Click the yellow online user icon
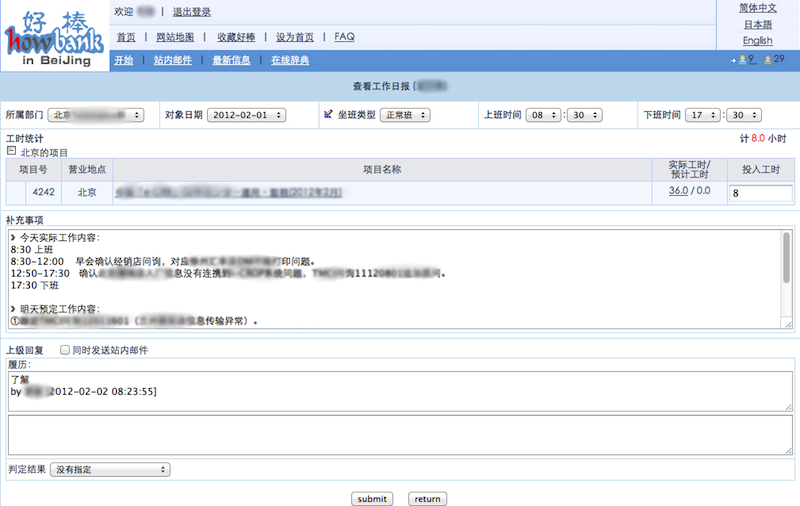Screen dimensions: 800x506 click(x=743, y=60)
